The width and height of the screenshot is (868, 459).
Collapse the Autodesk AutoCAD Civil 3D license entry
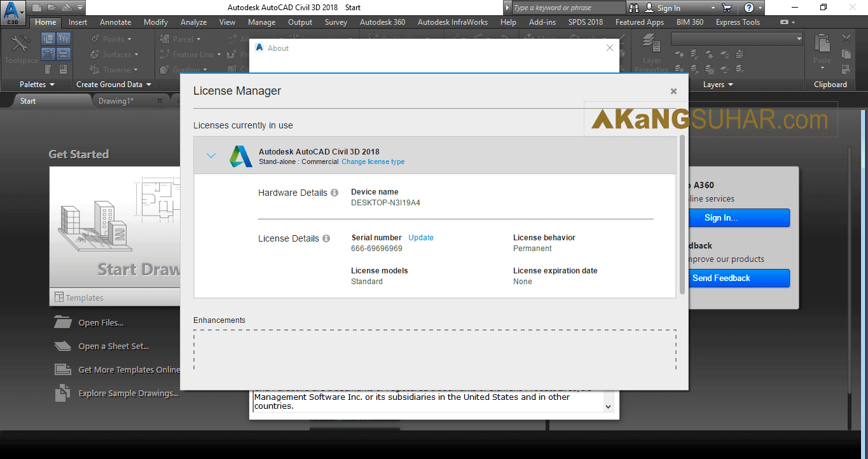pyautogui.click(x=211, y=155)
